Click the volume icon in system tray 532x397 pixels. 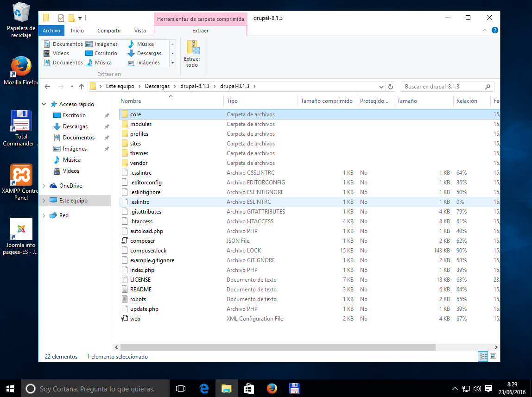tap(477, 389)
